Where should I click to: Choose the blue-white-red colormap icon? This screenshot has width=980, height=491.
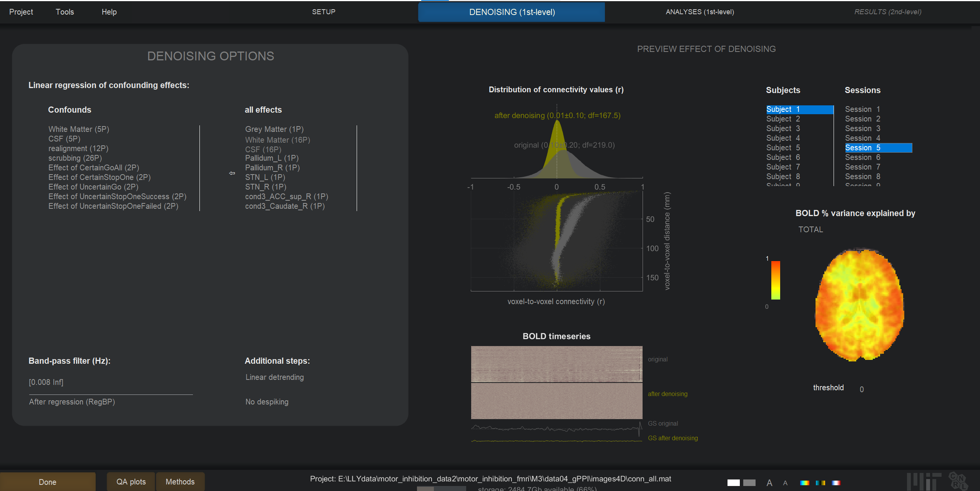point(836,483)
